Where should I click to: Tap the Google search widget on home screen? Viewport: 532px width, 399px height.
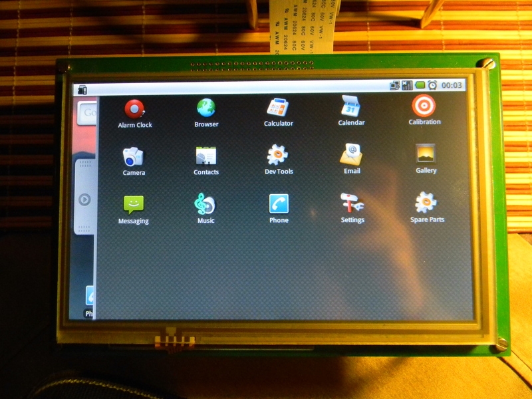(87, 113)
